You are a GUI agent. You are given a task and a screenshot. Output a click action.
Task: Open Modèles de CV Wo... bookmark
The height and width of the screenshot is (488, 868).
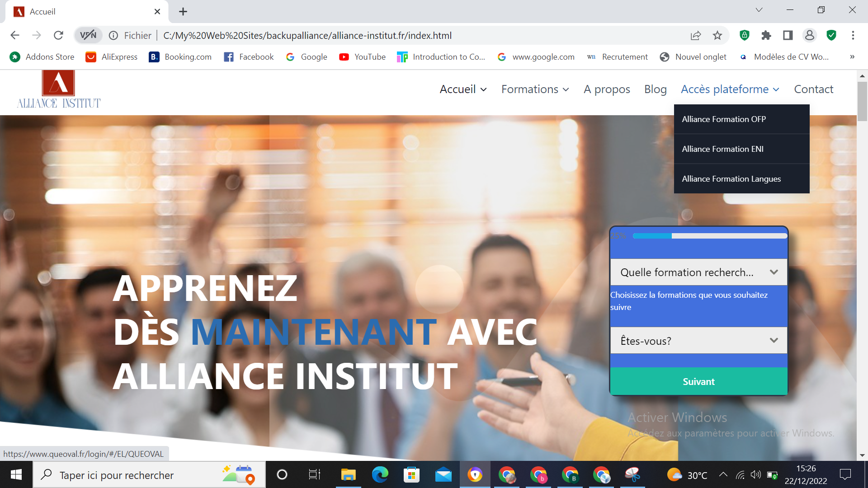tap(783, 57)
